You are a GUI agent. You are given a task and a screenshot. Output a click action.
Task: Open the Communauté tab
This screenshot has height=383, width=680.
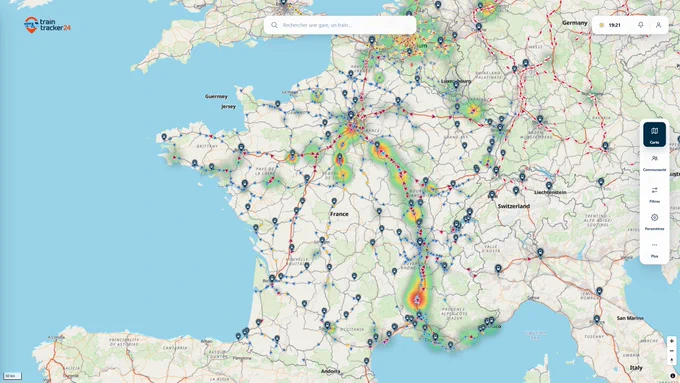pos(654,162)
